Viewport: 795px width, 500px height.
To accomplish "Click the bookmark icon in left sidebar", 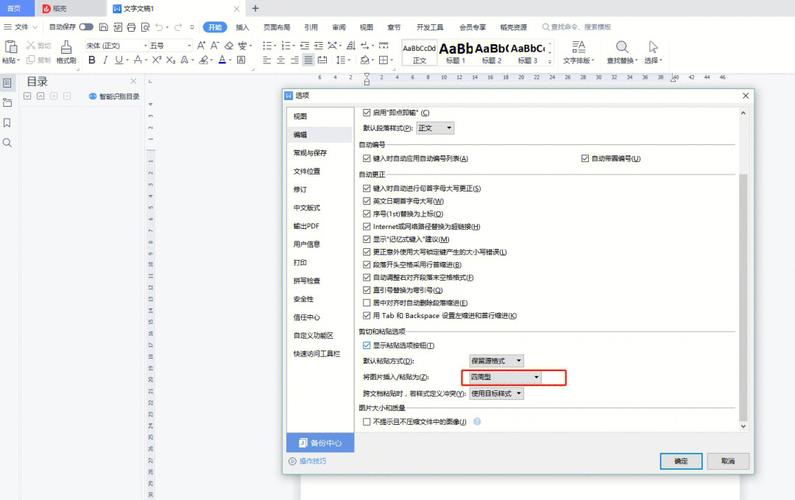I will (x=7, y=123).
